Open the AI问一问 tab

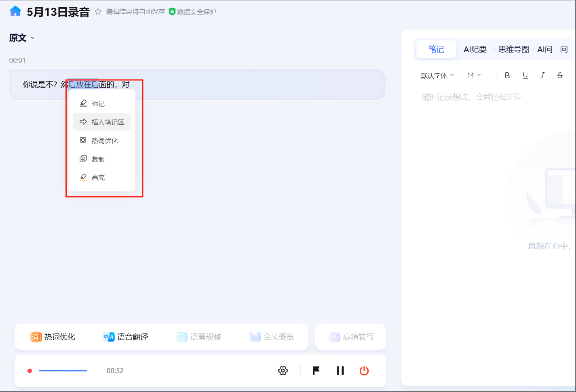coord(553,49)
